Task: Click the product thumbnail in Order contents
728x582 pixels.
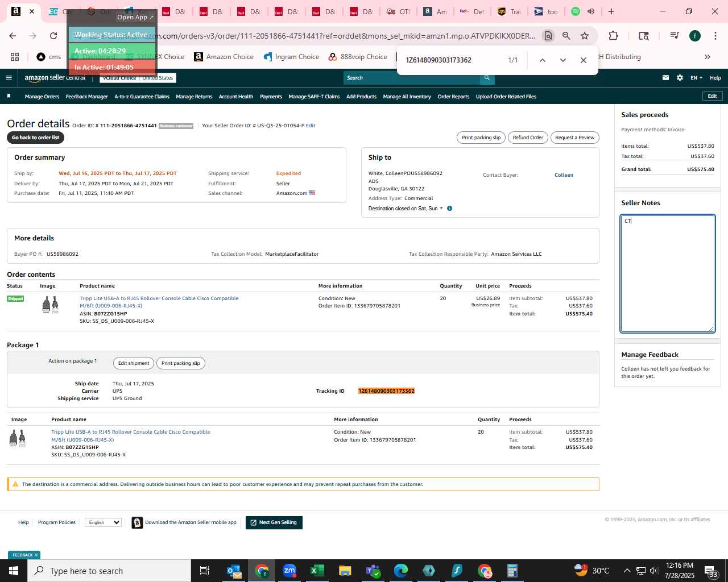Action: coord(51,305)
